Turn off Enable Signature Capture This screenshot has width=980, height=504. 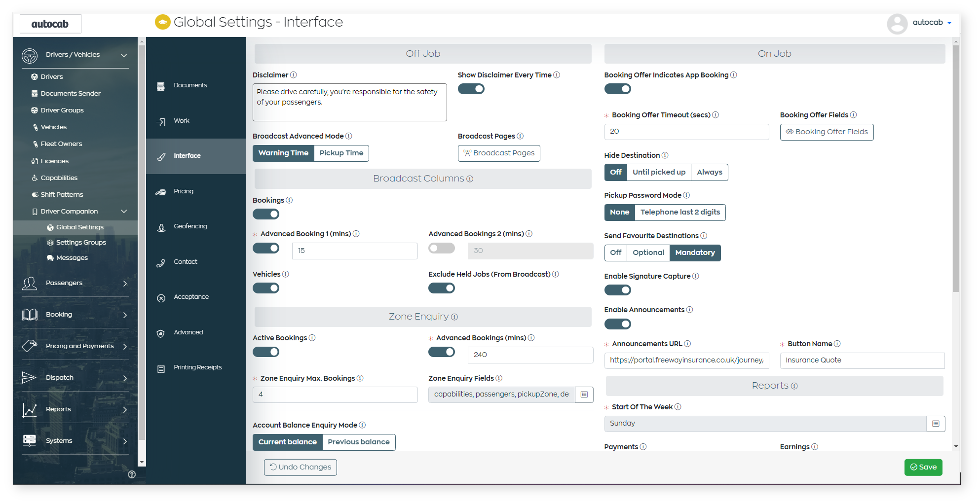coord(617,290)
